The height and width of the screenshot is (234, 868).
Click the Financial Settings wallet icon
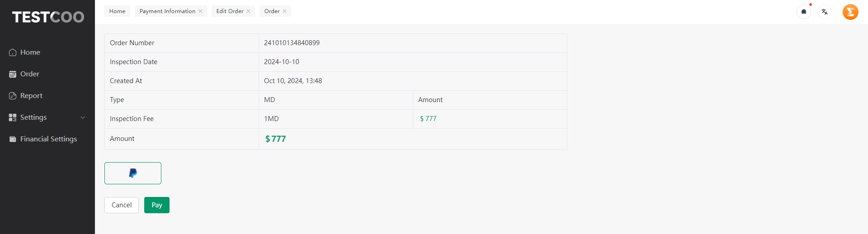13,139
